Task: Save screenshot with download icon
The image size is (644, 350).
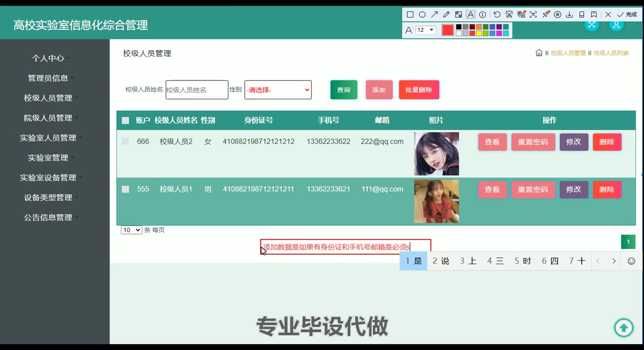Action: point(569,15)
